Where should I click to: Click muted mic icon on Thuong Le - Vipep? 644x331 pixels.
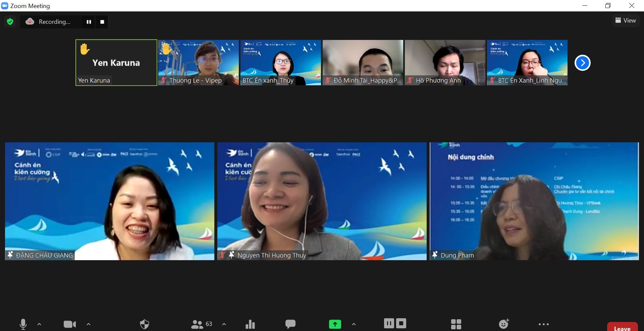click(163, 81)
